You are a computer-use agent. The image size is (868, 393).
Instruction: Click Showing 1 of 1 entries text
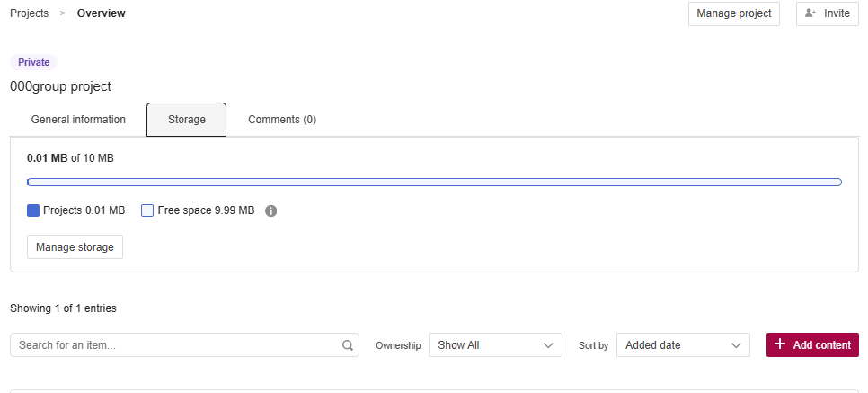click(63, 308)
